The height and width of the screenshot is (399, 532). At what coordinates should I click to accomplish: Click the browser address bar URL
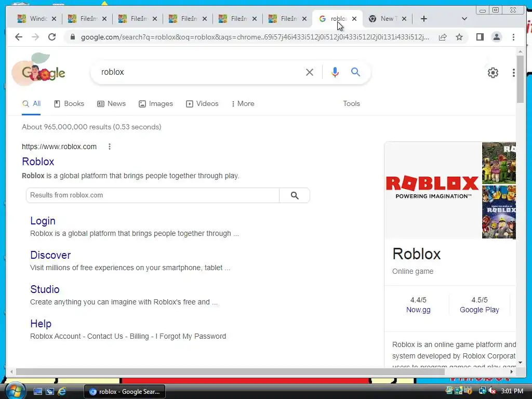(255, 37)
